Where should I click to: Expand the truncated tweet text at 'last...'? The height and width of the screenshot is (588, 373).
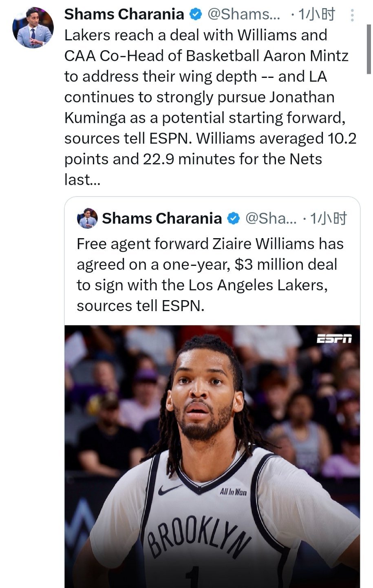click(x=82, y=179)
